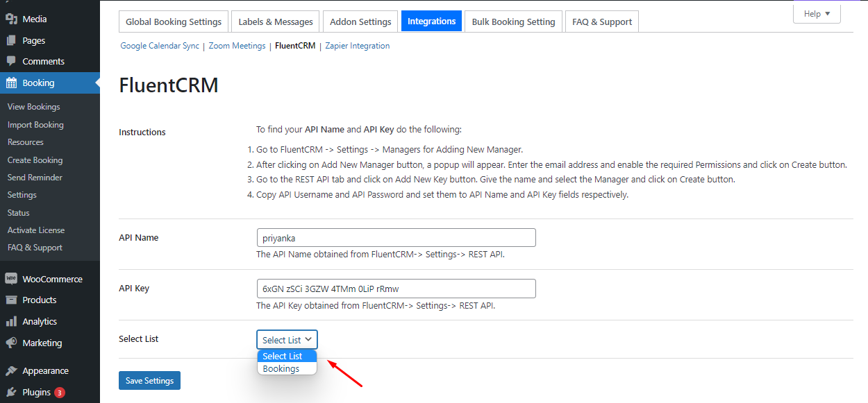868x403 pixels.
Task: Go to Bulk Booking Setting tab
Action: [x=513, y=22]
